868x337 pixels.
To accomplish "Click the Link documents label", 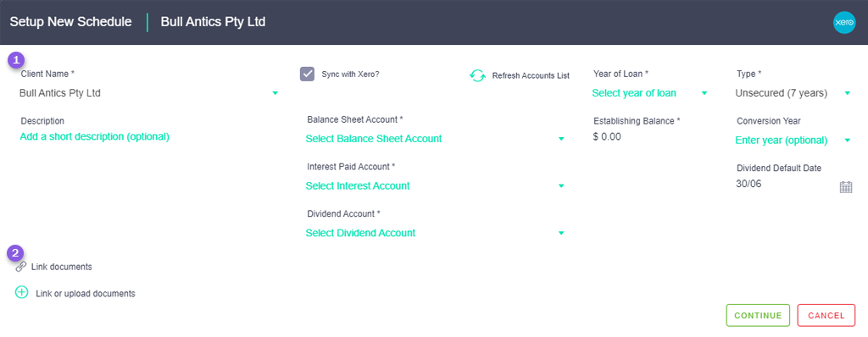I will point(61,267).
